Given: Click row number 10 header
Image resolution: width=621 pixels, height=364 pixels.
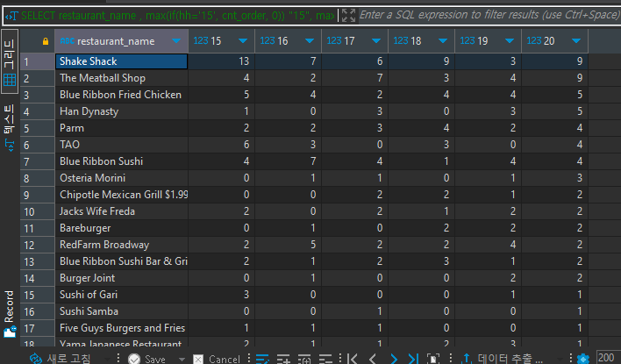Looking at the screenshot, I should tap(37, 211).
